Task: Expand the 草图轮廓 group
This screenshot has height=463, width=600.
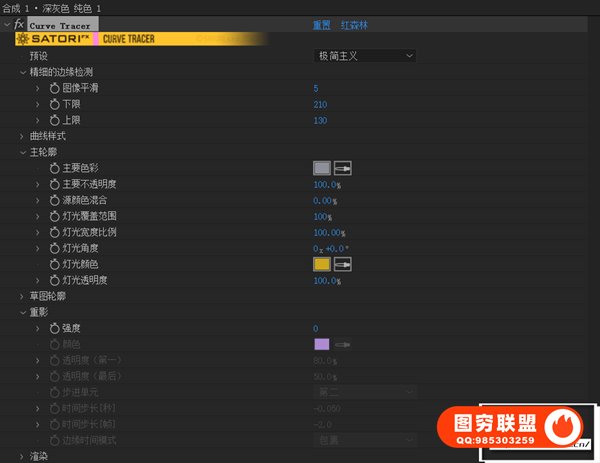Action: click(x=22, y=296)
